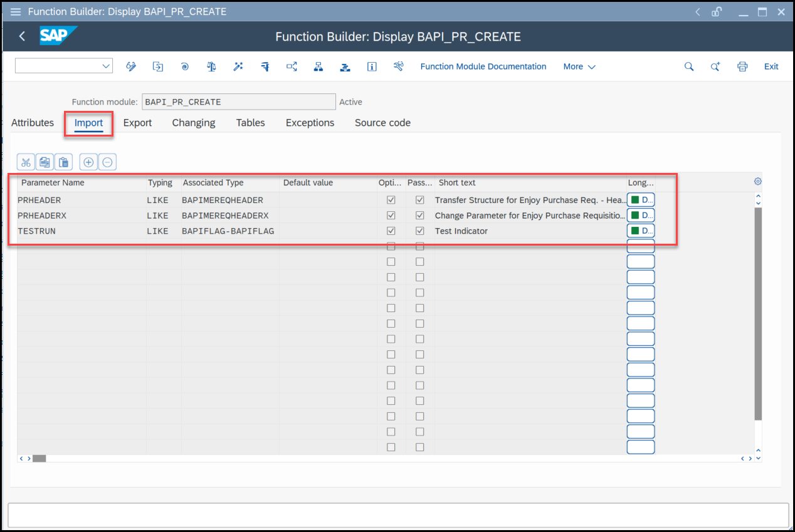Click the Copy icon above table

[x=45, y=162]
